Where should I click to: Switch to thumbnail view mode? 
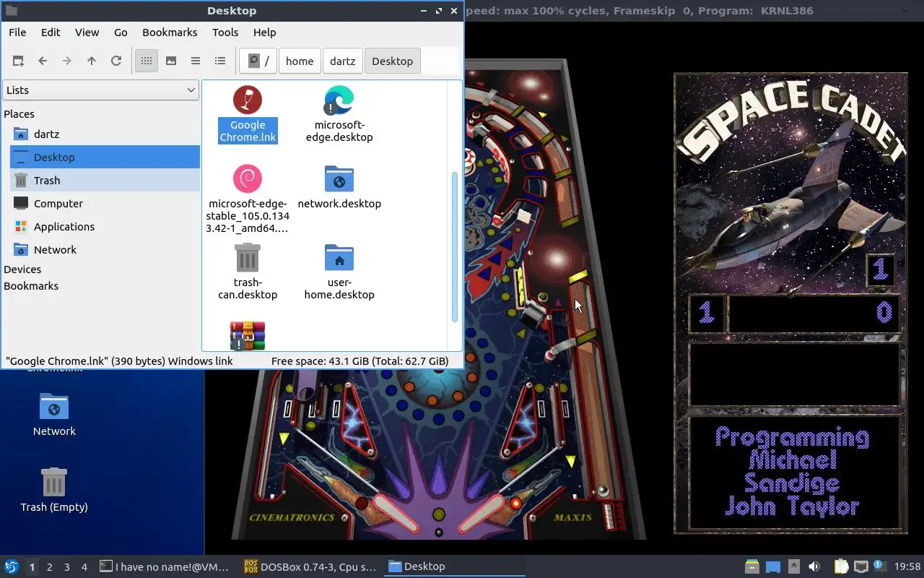tap(171, 61)
